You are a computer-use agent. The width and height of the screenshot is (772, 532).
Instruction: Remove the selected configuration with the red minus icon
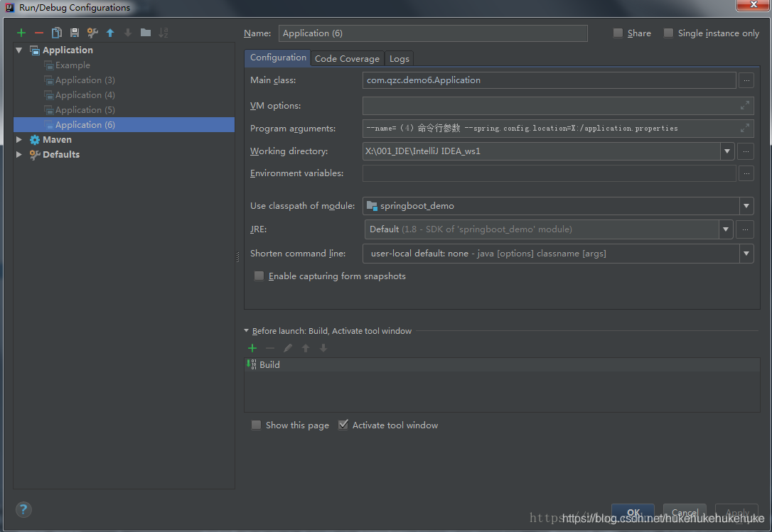point(39,33)
